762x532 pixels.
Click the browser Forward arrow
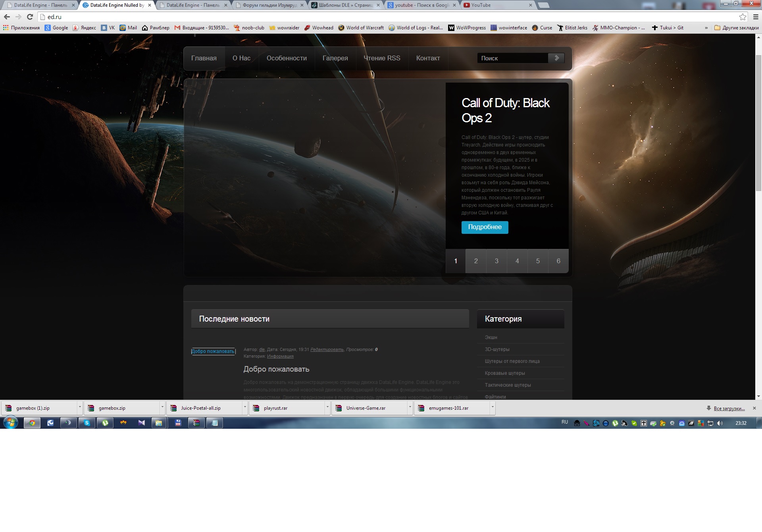click(18, 17)
